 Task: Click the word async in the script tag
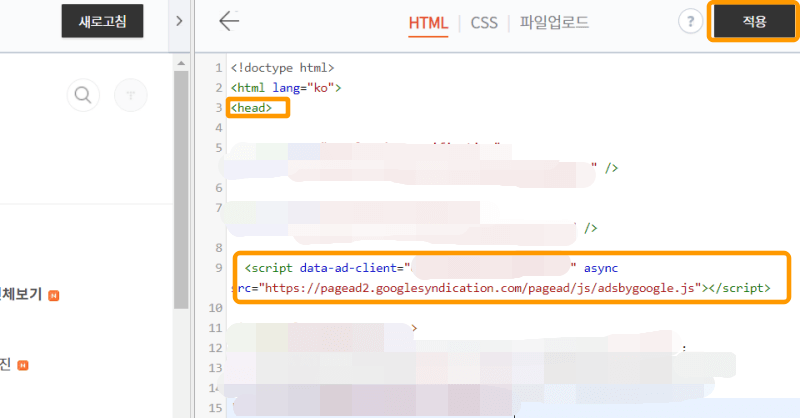point(601,268)
